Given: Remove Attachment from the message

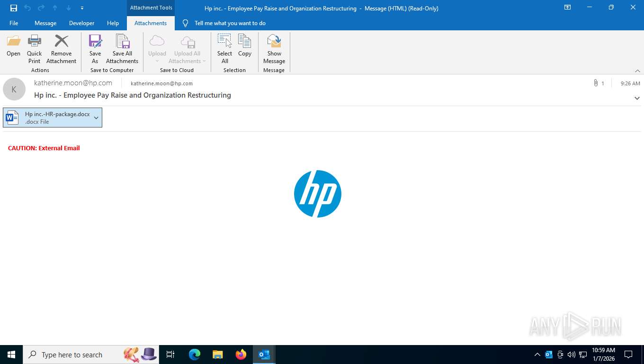Looking at the screenshot, I should click(x=61, y=49).
